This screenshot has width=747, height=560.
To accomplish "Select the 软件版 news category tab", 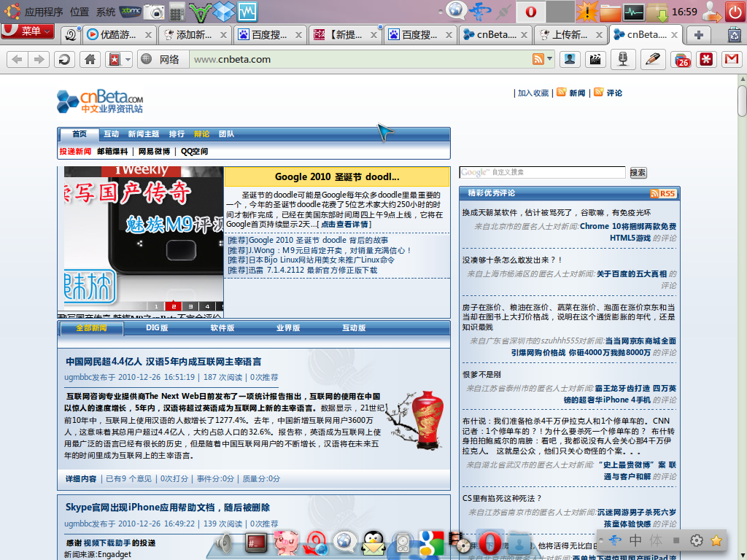I will 222,328.
